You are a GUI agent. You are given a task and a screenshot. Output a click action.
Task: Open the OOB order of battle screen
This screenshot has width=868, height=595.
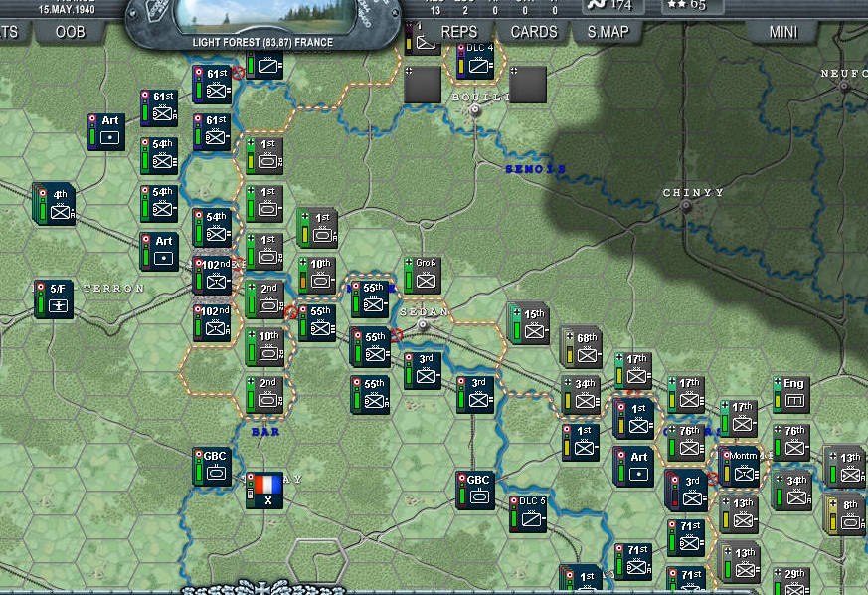click(71, 32)
